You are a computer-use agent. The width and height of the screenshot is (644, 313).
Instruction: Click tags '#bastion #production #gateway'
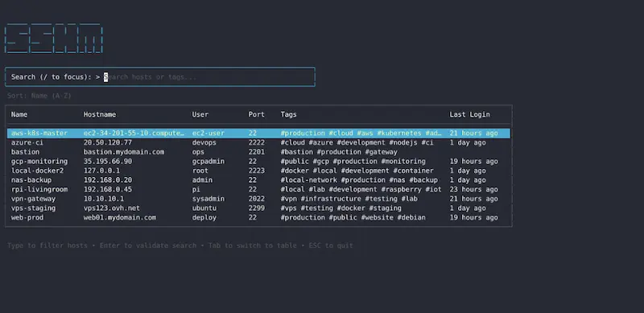[x=339, y=152]
